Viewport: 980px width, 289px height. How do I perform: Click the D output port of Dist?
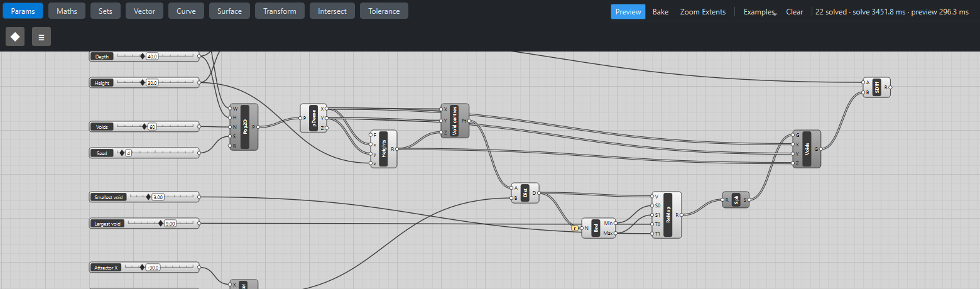point(539,193)
